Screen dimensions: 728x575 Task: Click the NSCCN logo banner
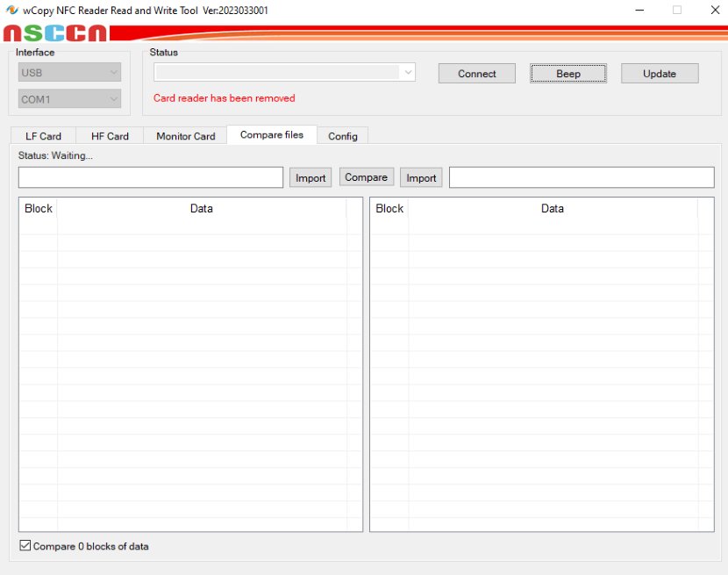point(54,34)
